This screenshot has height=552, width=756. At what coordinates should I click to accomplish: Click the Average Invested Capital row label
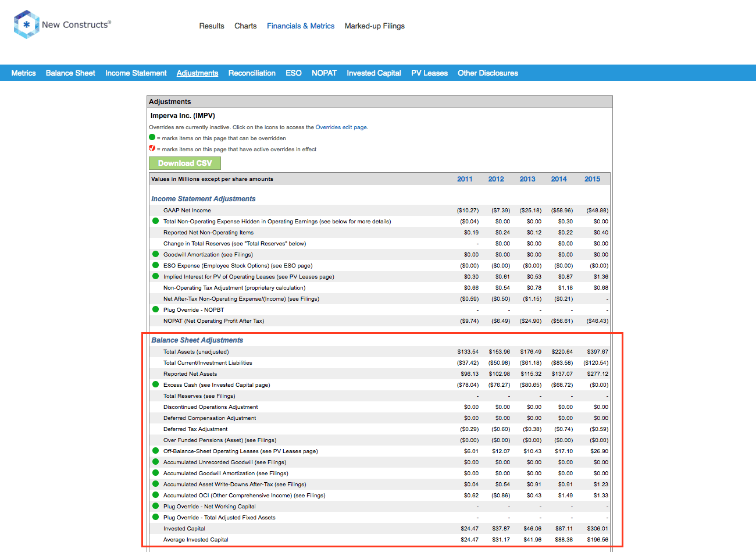click(196, 539)
